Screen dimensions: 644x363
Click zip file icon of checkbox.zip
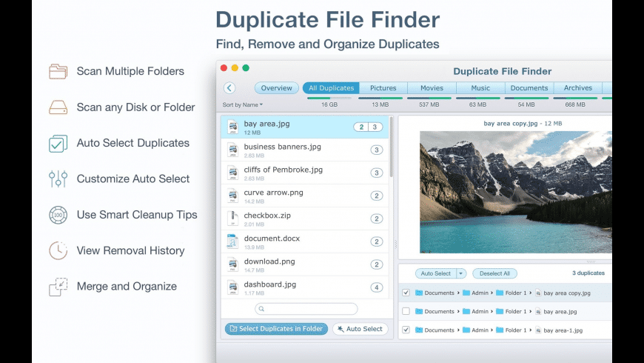(233, 219)
